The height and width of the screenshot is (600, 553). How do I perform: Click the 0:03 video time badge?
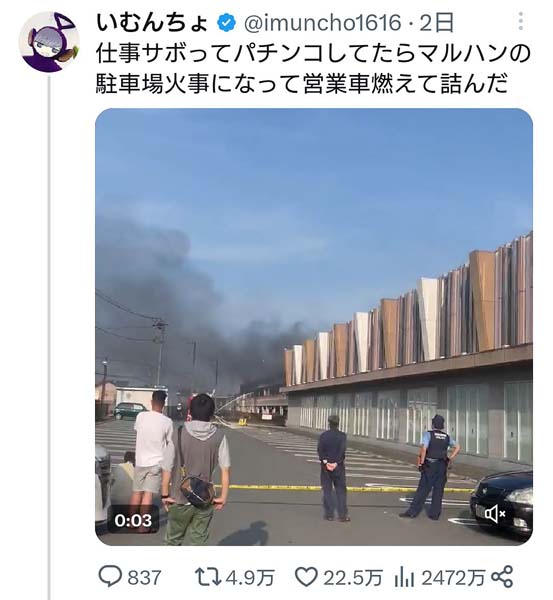pos(133,520)
